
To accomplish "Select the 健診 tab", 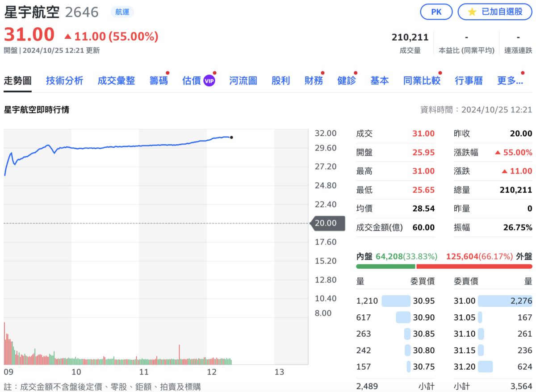I will click(x=347, y=81).
